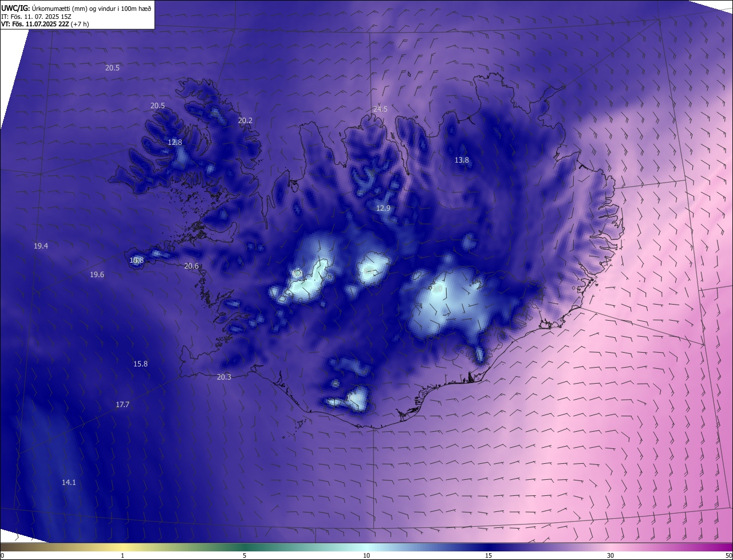The height and width of the screenshot is (560, 733).
Task: Click the 13.8 value on the map
Action: pyautogui.click(x=462, y=160)
